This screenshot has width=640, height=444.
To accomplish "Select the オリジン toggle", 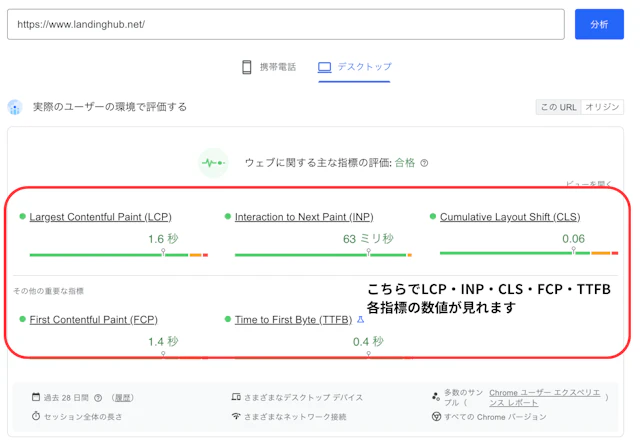I will coord(602,107).
